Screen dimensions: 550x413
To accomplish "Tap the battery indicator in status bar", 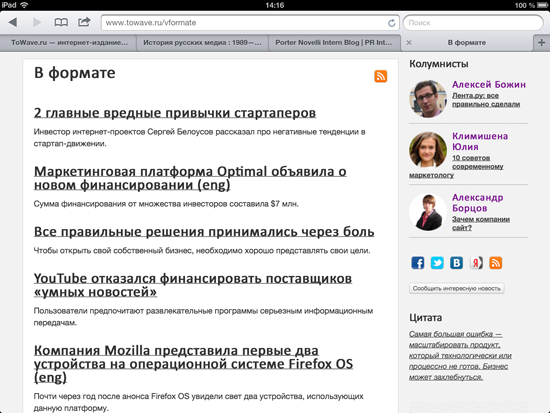I will pos(542,5).
